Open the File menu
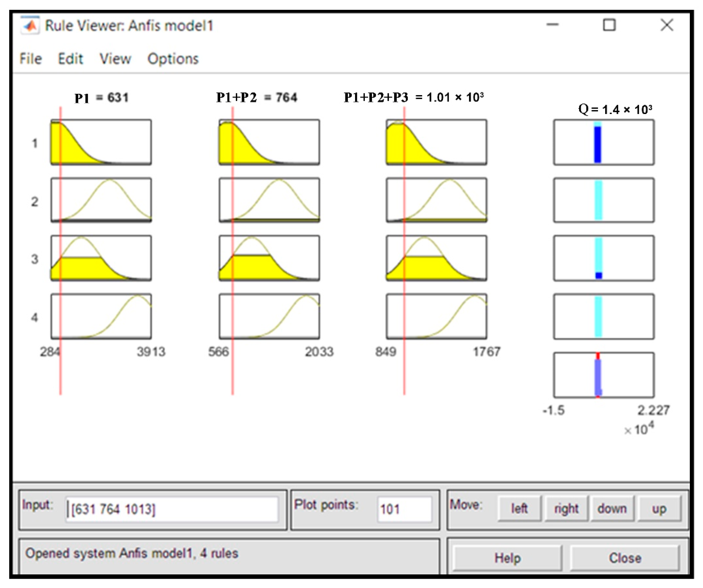This screenshot has width=703, height=588. point(30,59)
